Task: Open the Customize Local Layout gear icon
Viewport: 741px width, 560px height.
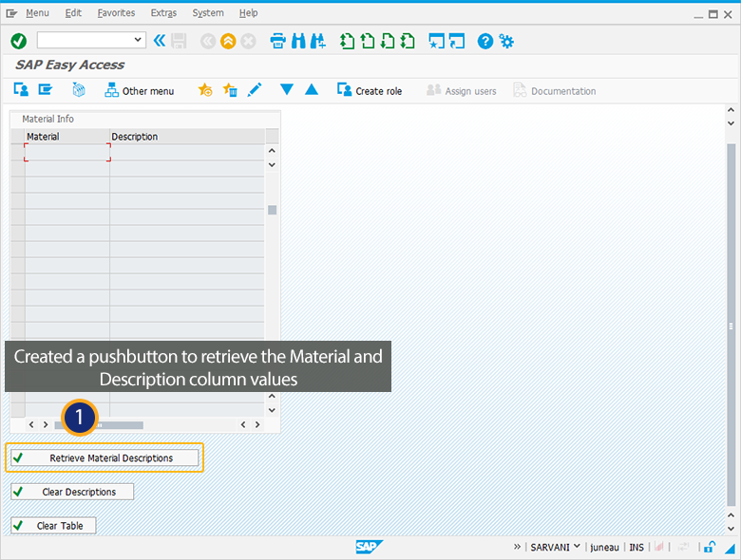Action: [506, 42]
